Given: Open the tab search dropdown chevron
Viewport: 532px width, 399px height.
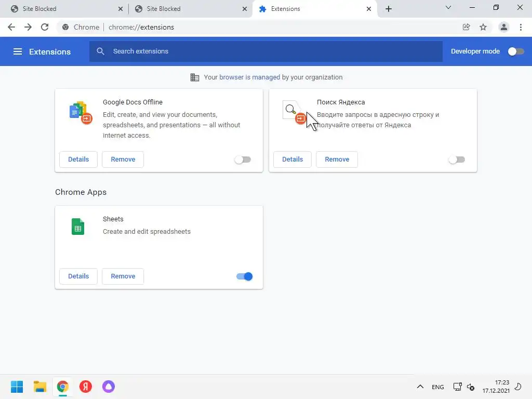Looking at the screenshot, I should click(448, 7).
